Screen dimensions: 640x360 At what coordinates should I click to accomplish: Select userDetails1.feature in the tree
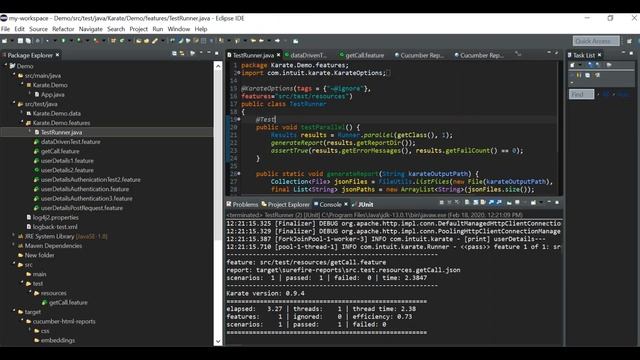(x=67, y=161)
